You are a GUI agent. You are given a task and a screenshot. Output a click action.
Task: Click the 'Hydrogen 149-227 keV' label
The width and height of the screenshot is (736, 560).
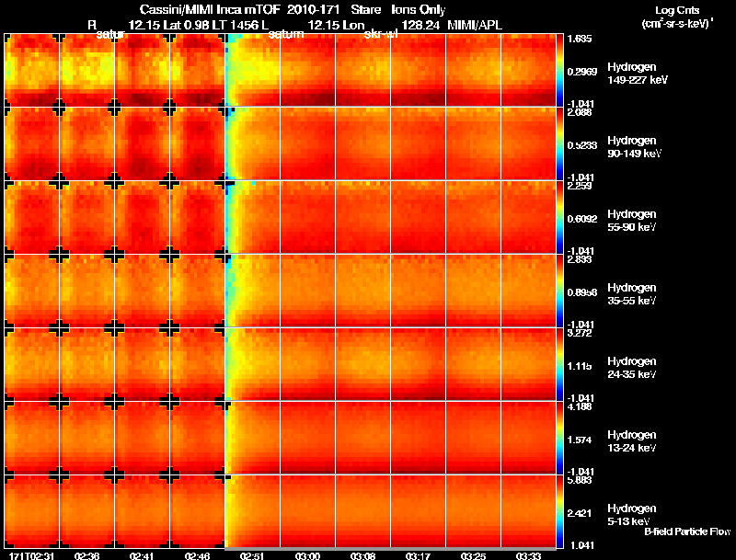tap(638, 74)
